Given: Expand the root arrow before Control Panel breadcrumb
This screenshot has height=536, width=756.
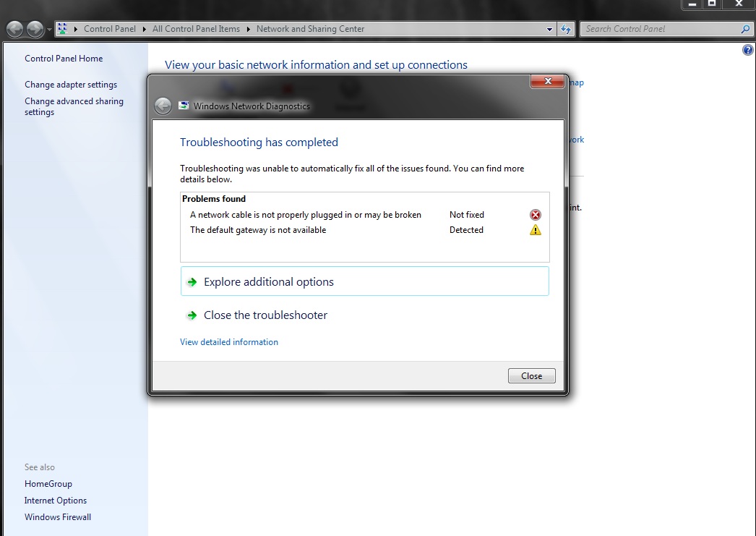Looking at the screenshot, I should tap(76, 29).
